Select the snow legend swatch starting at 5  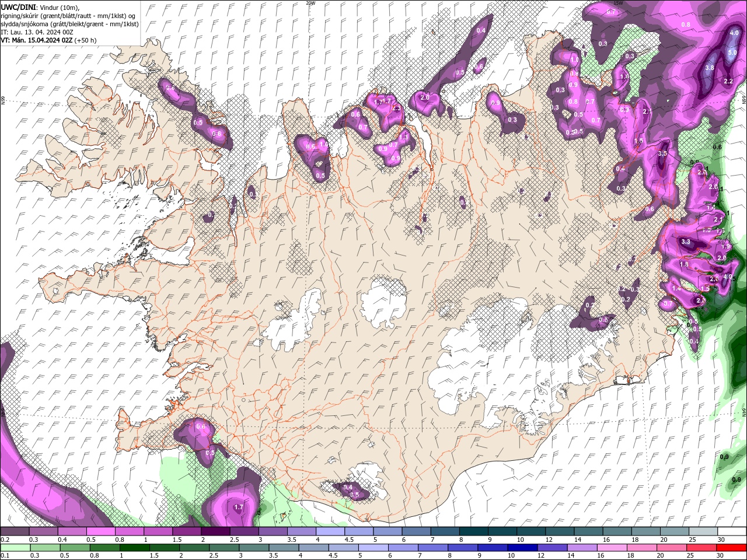(x=387, y=531)
